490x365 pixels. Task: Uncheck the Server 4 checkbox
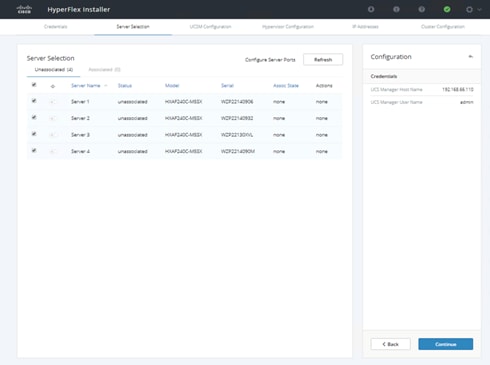coord(34,150)
